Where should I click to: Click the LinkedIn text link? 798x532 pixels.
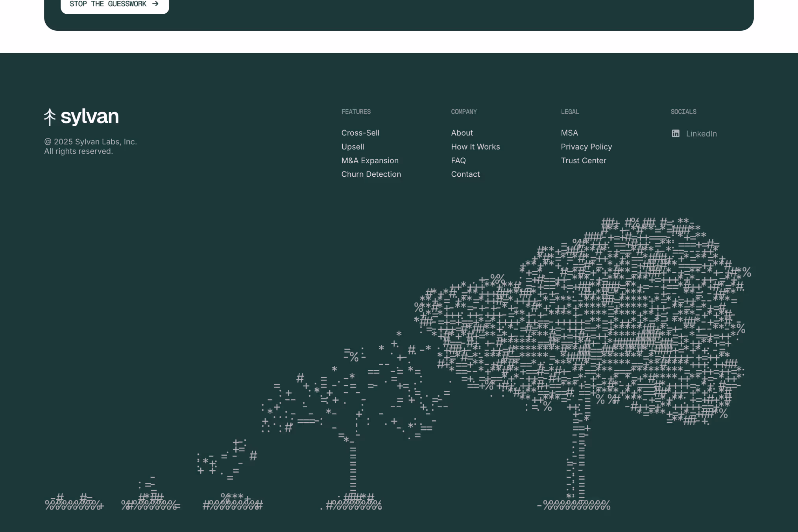click(701, 134)
